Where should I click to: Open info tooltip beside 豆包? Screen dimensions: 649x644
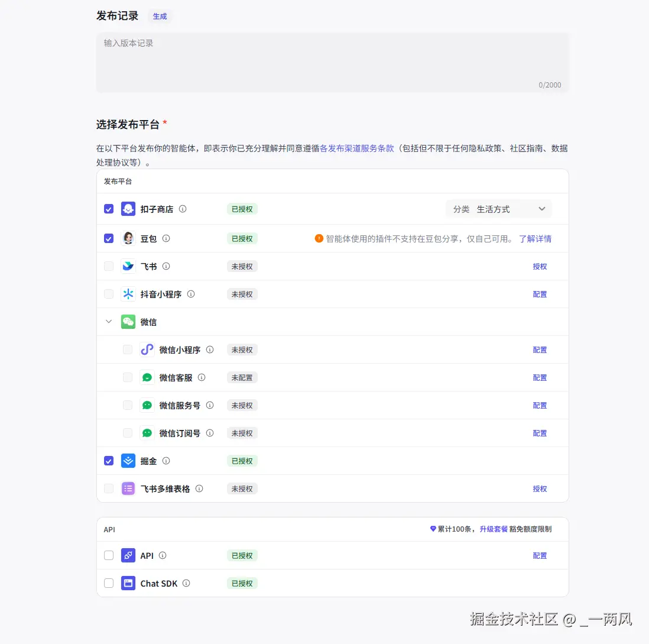coord(166,238)
